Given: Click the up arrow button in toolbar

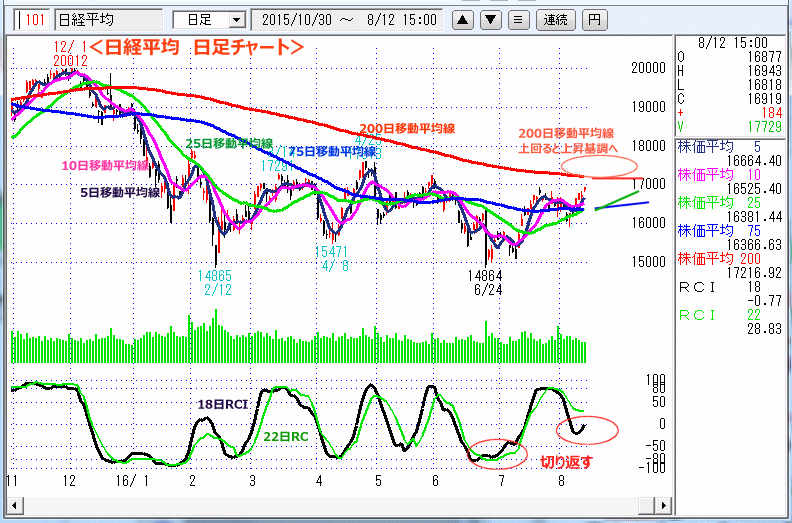Looking at the screenshot, I should (464, 19).
